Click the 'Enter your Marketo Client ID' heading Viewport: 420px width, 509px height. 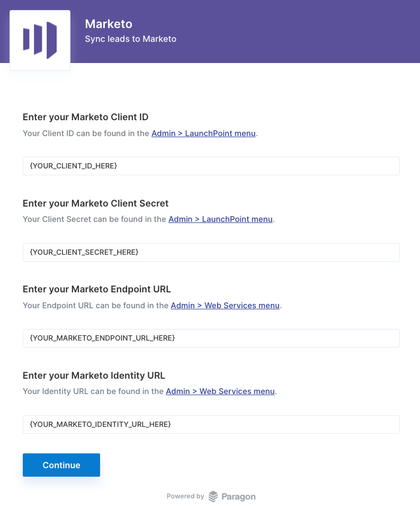click(85, 117)
